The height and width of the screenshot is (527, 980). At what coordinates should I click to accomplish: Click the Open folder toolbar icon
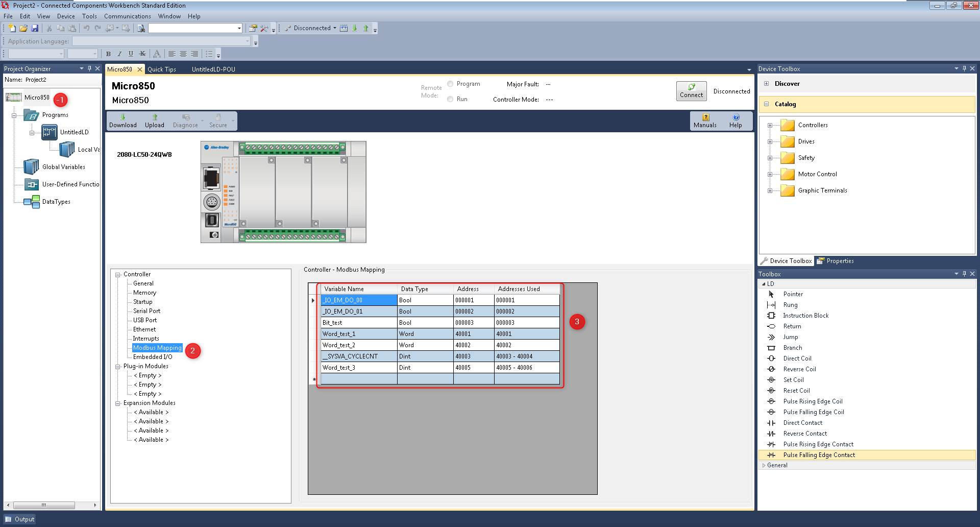tap(23, 28)
